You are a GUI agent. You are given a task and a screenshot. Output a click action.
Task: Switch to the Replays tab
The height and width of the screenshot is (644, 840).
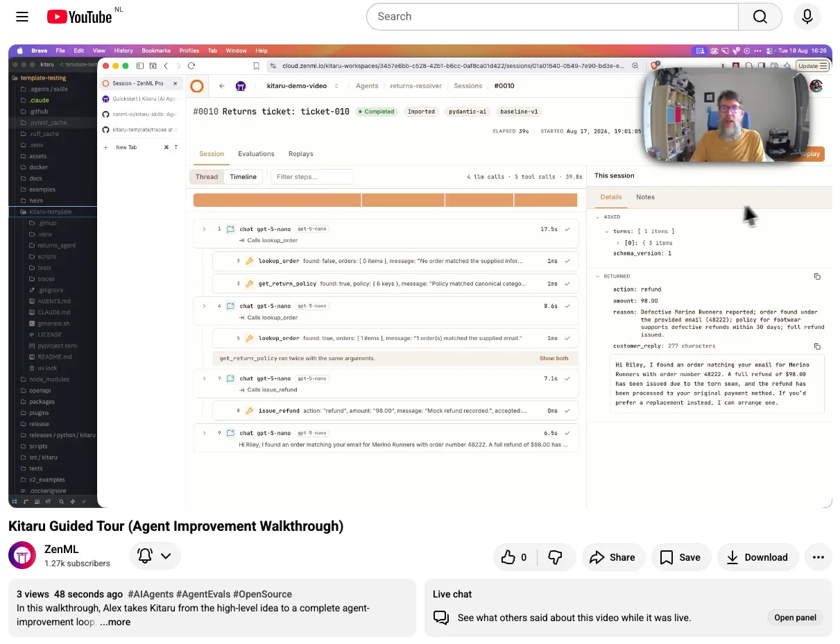click(x=300, y=154)
